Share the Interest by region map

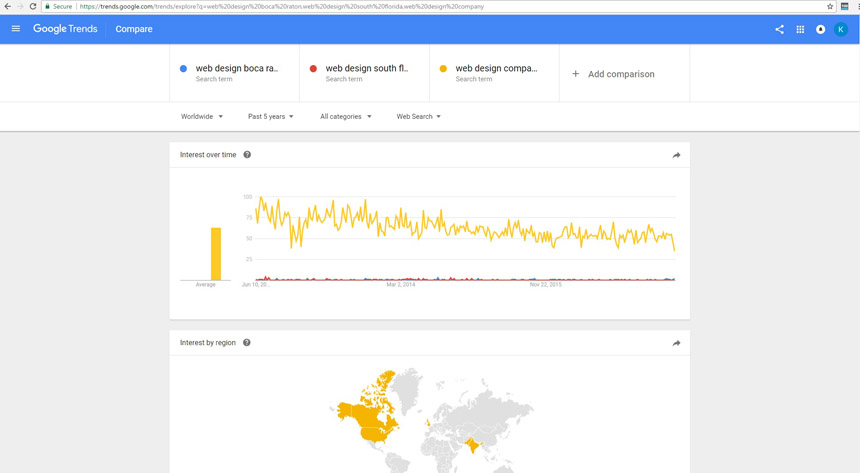tap(676, 344)
